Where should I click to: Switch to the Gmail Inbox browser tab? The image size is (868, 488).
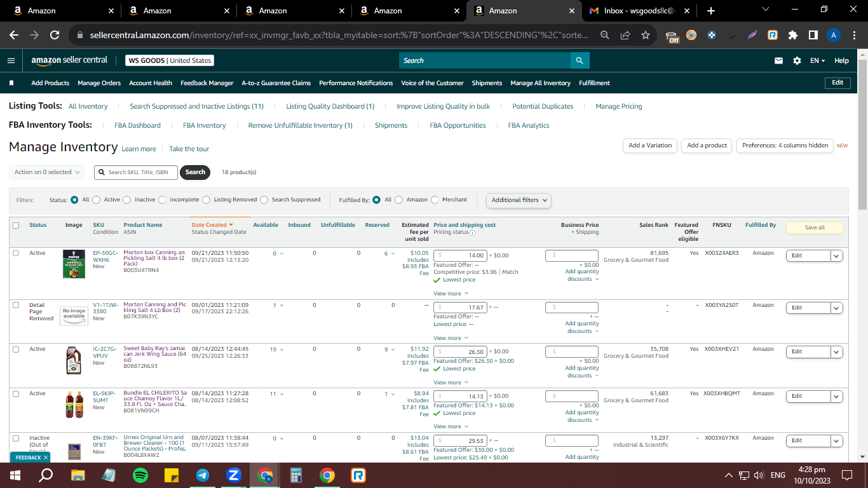pyautogui.click(x=640, y=11)
